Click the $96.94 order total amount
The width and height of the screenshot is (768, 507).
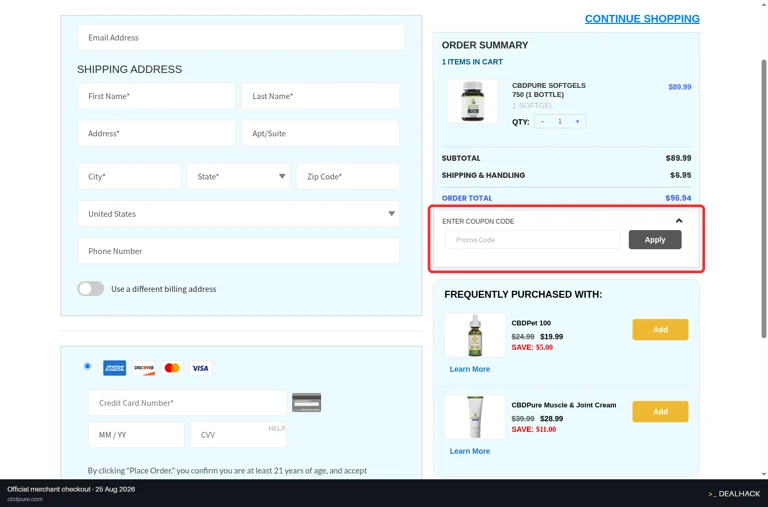(x=678, y=198)
